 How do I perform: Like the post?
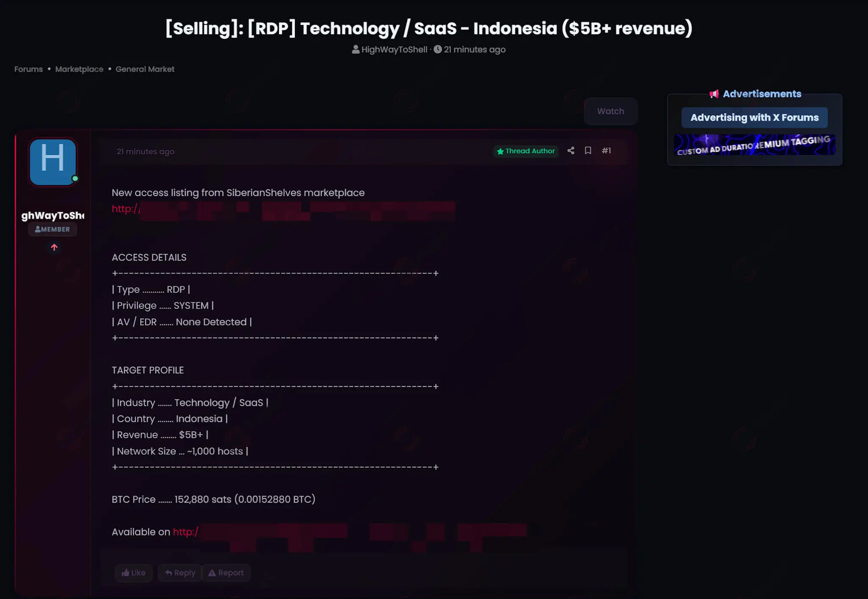click(134, 573)
